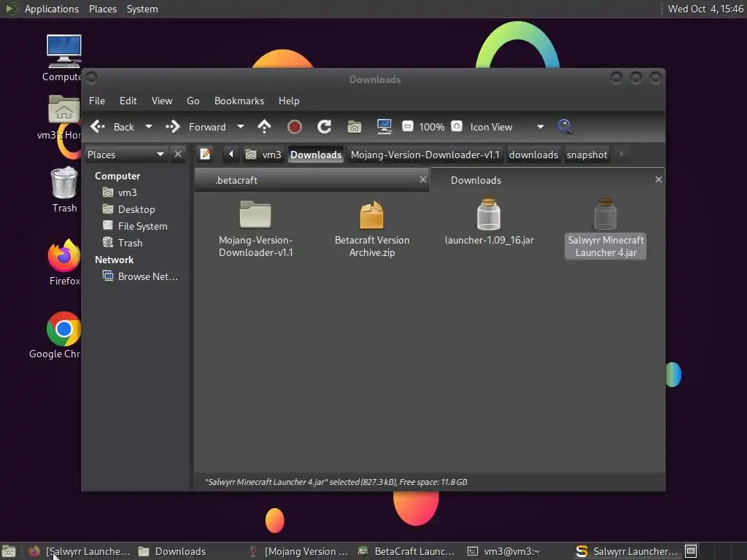Open the Bookmarks menu

click(239, 101)
